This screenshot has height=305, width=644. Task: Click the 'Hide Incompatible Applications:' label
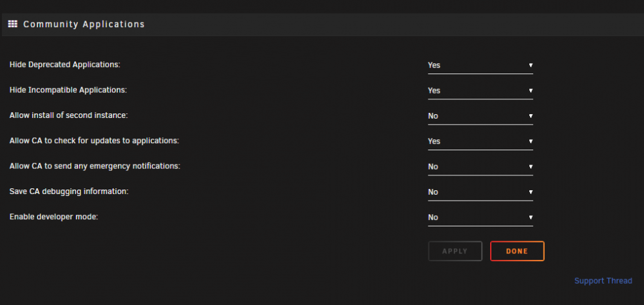tap(68, 90)
